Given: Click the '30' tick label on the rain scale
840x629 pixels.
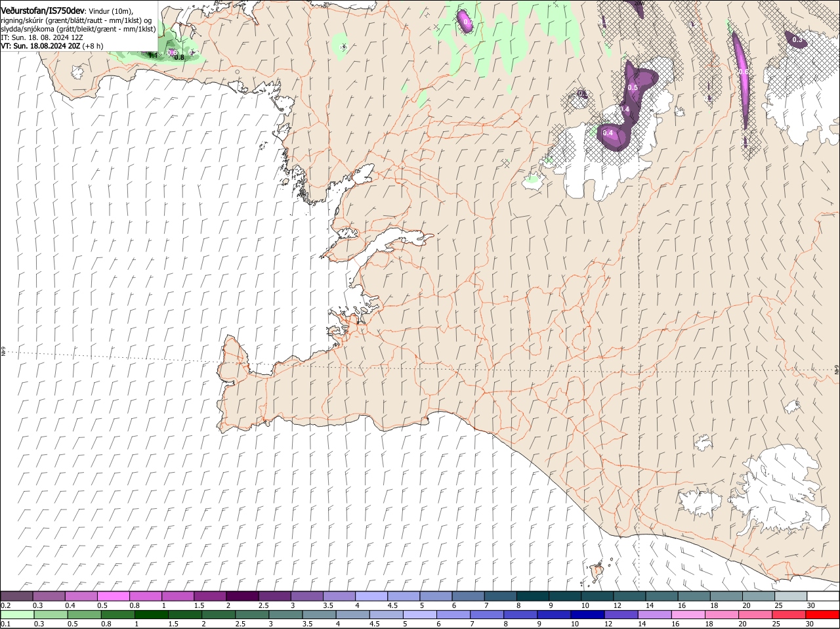Looking at the screenshot, I should click(x=809, y=623).
